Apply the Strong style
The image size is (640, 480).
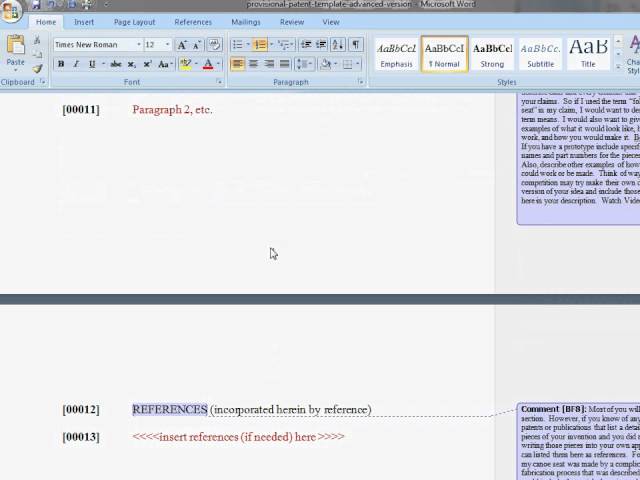point(492,55)
